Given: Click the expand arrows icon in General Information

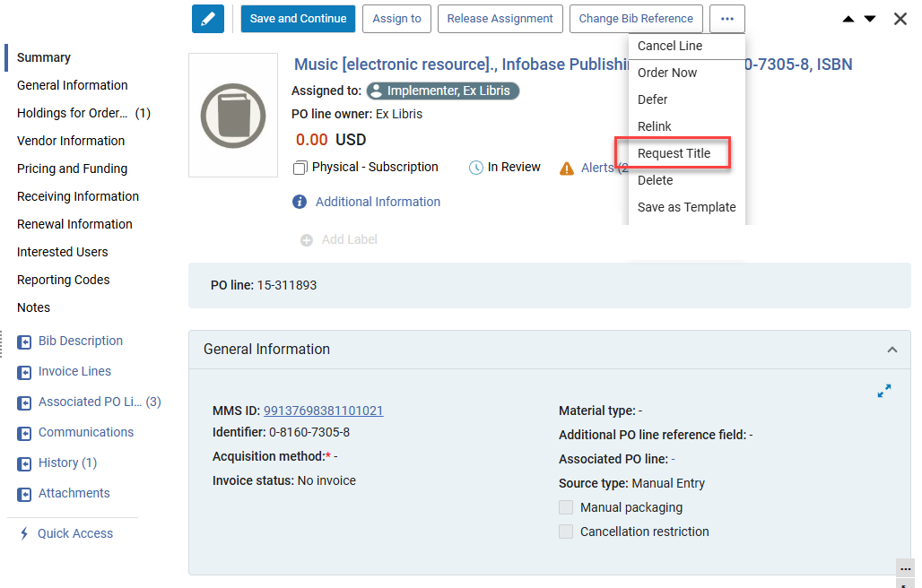Looking at the screenshot, I should [884, 391].
